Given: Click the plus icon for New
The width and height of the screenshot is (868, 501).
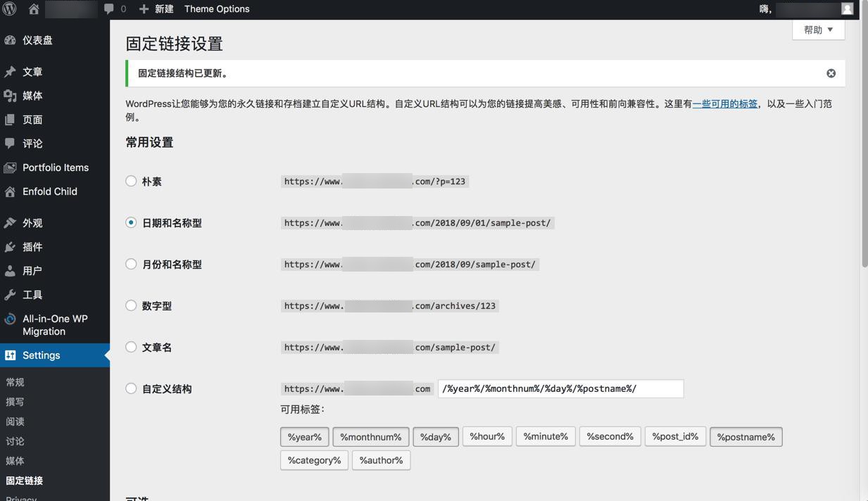Looking at the screenshot, I should [144, 9].
